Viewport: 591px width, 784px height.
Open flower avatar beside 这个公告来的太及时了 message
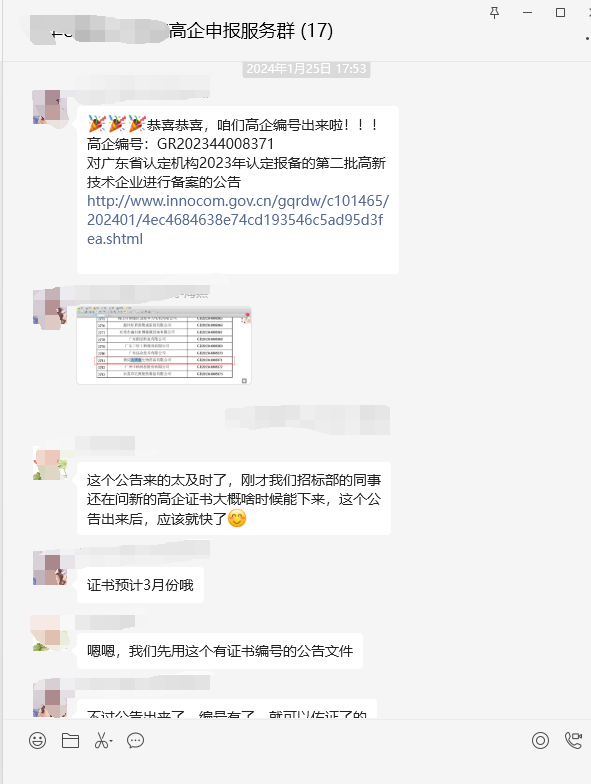(x=50, y=464)
